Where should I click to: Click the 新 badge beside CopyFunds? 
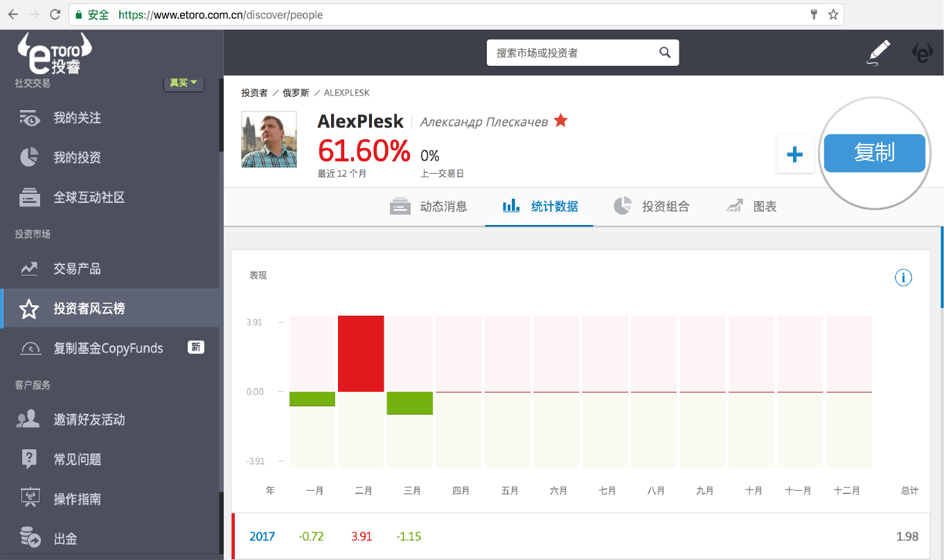coord(196,347)
